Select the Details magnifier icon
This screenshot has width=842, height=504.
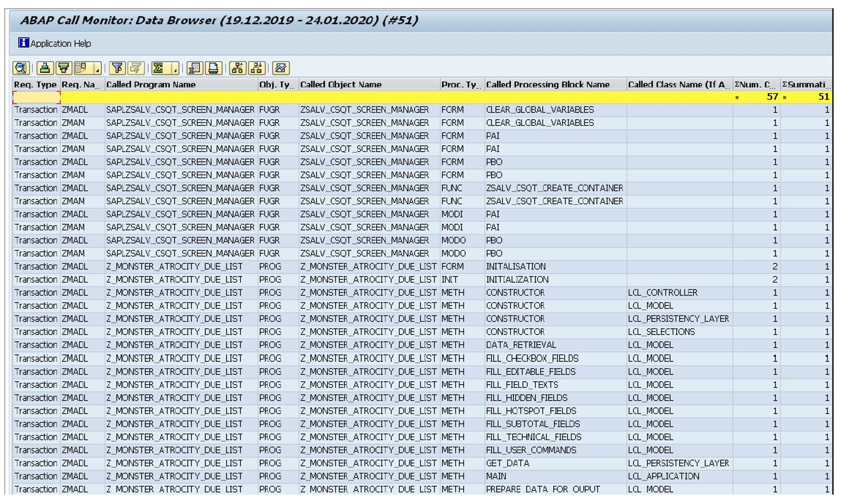[x=21, y=68]
